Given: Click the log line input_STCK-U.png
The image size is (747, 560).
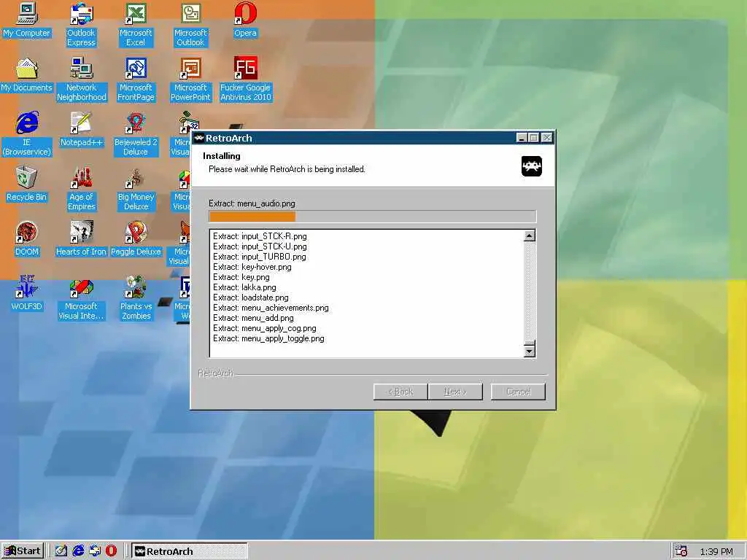Looking at the screenshot, I should (260, 246).
